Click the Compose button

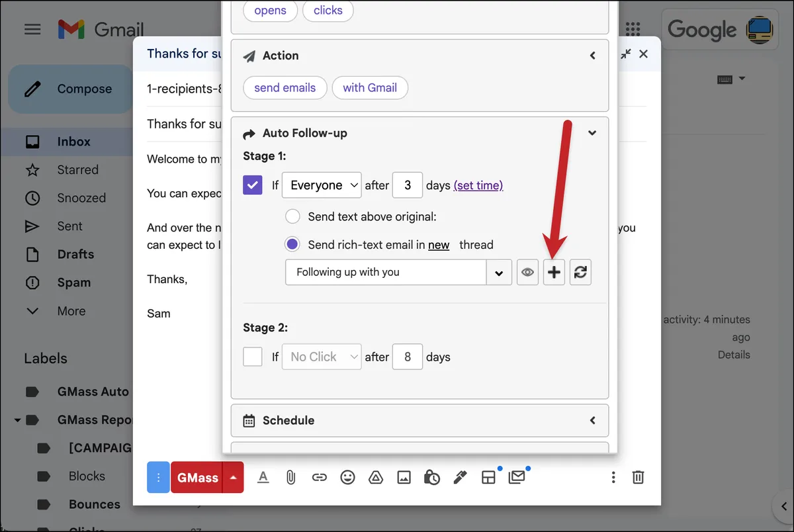[71, 89]
